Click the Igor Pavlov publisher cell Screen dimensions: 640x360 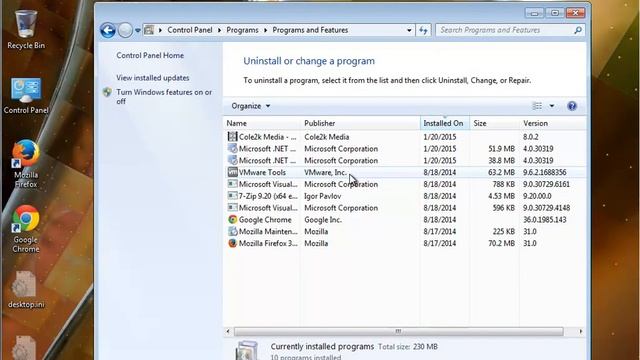tap(322, 196)
